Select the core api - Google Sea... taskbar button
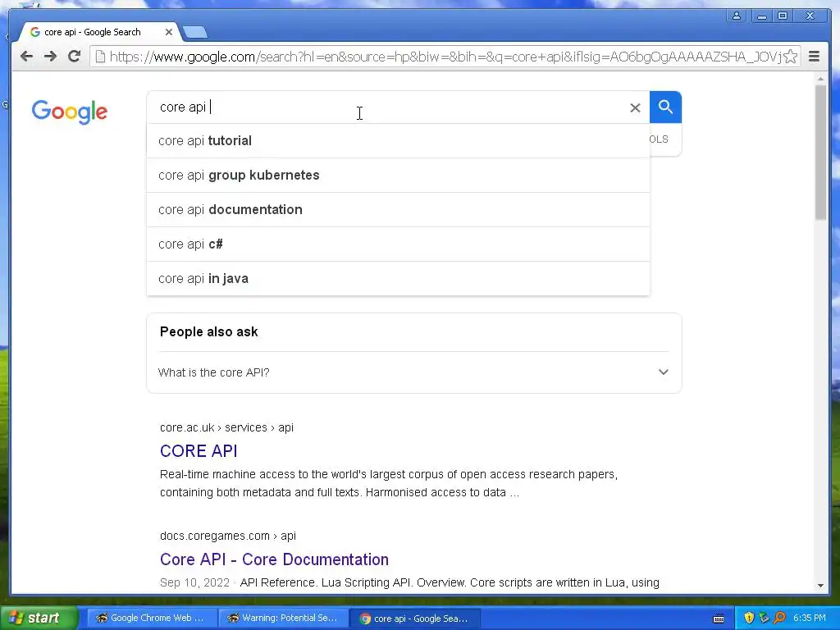Screen dimensions: 840x630 click(414, 619)
